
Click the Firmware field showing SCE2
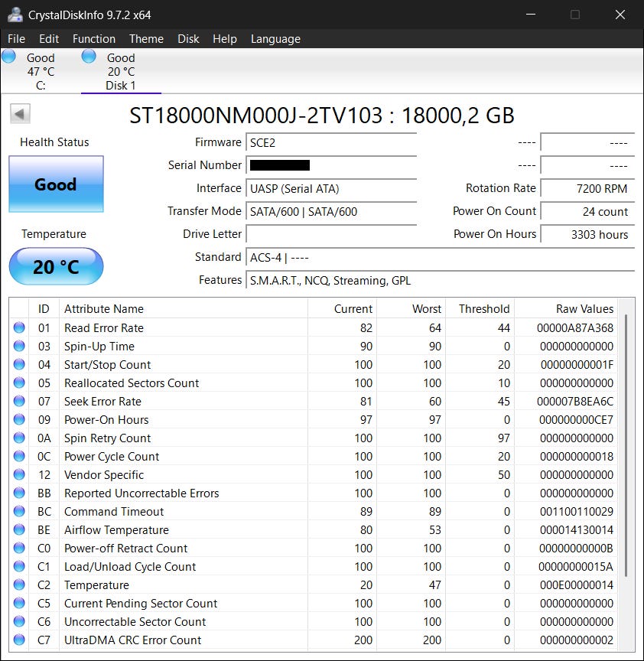click(x=331, y=142)
